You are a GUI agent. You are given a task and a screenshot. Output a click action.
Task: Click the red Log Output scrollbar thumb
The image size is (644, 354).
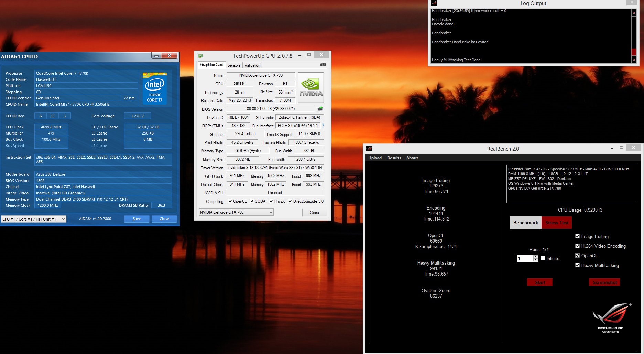click(634, 52)
